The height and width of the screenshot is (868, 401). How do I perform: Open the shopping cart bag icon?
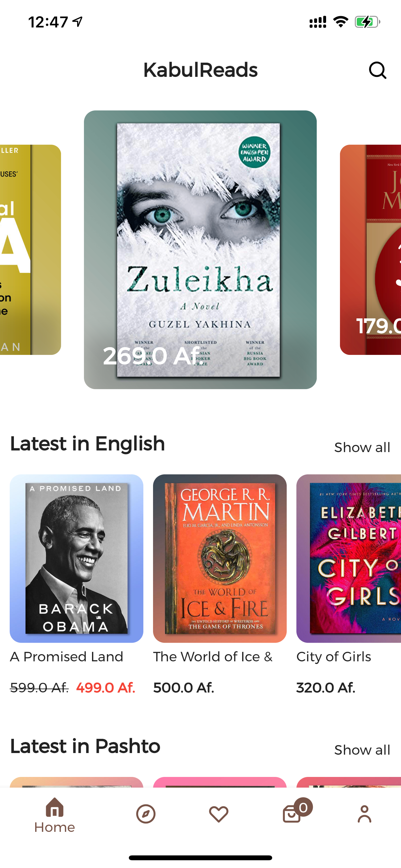pos(292,814)
